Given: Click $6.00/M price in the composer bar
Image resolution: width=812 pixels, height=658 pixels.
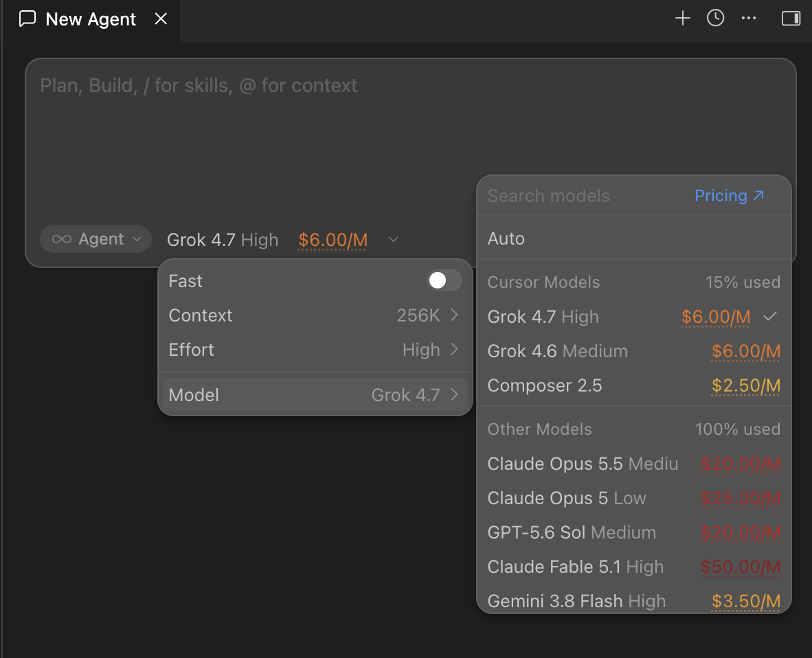Looking at the screenshot, I should (333, 240).
